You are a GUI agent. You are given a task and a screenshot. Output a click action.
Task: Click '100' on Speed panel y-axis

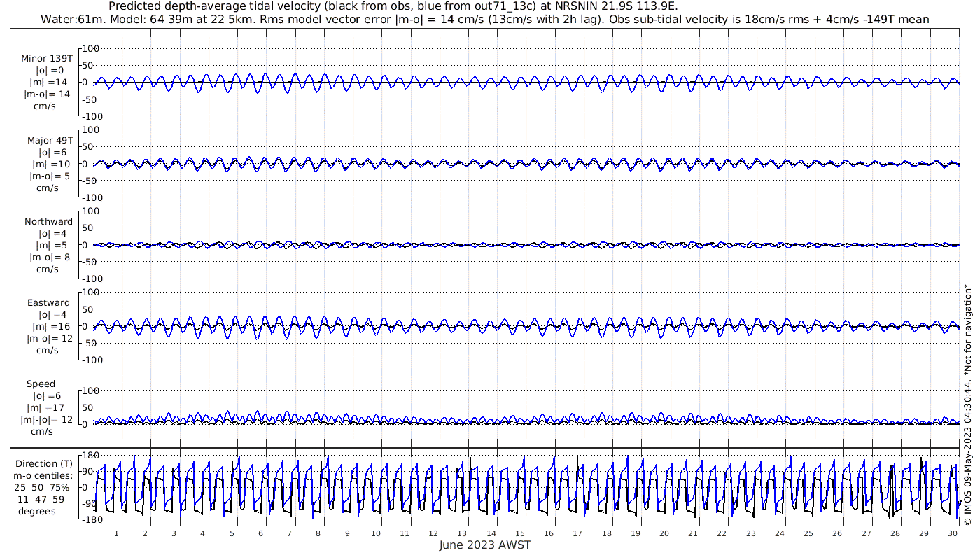click(92, 391)
